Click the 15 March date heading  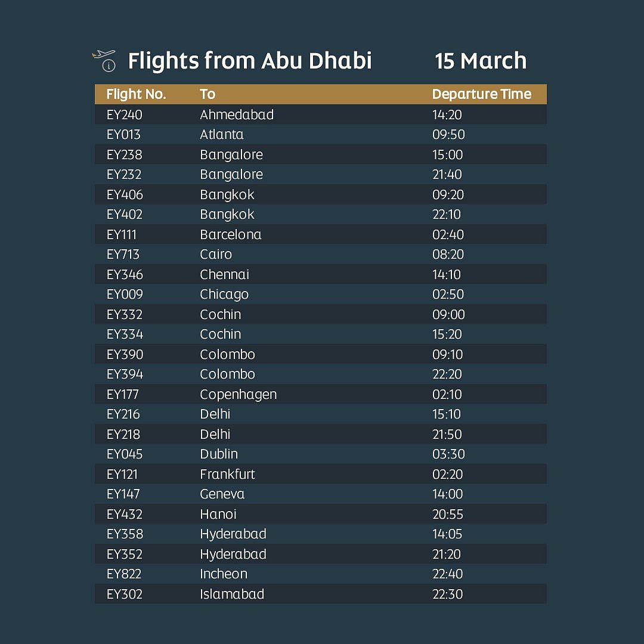click(x=481, y=61)
